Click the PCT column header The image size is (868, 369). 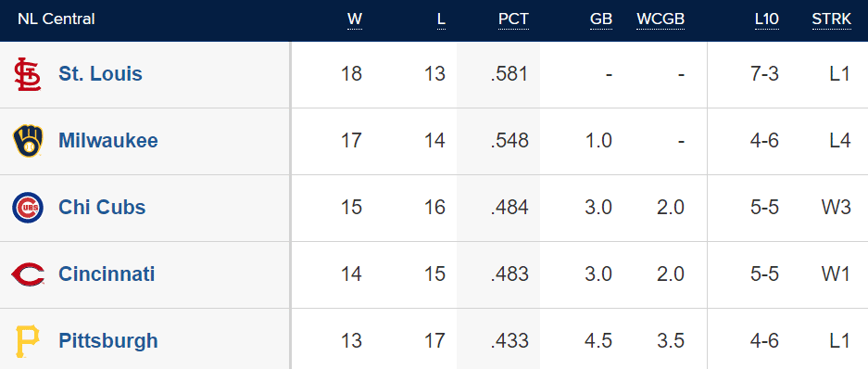(513, 19)
